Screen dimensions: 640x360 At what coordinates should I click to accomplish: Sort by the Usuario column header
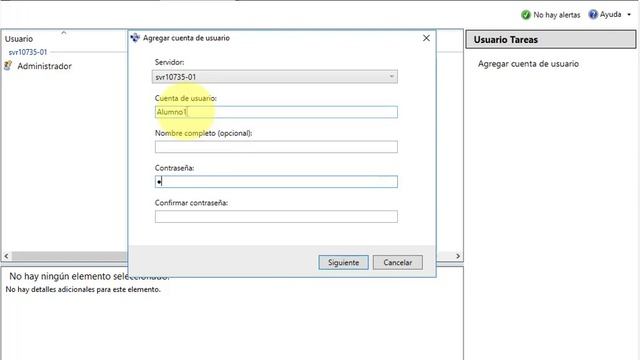click(x=19, y=39)
